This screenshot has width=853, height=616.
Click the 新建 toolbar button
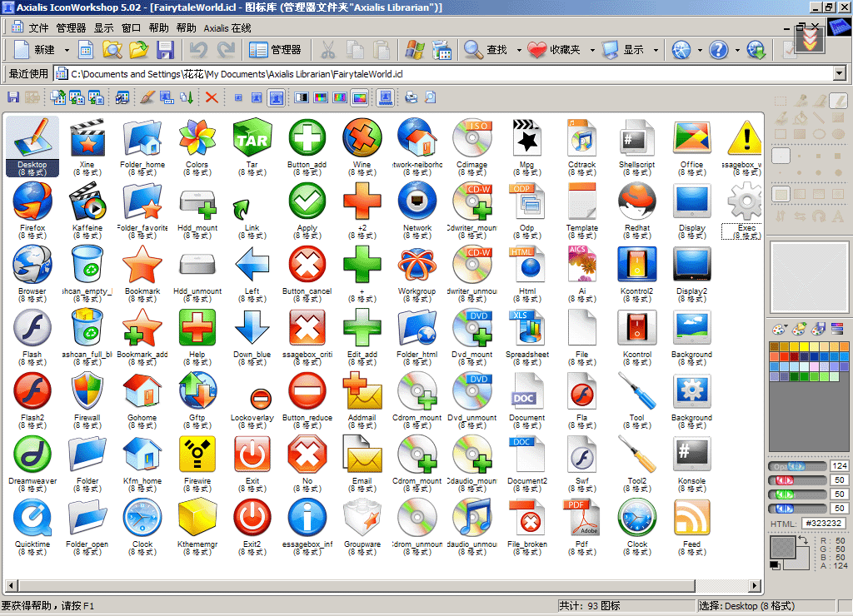coord(35,50)
